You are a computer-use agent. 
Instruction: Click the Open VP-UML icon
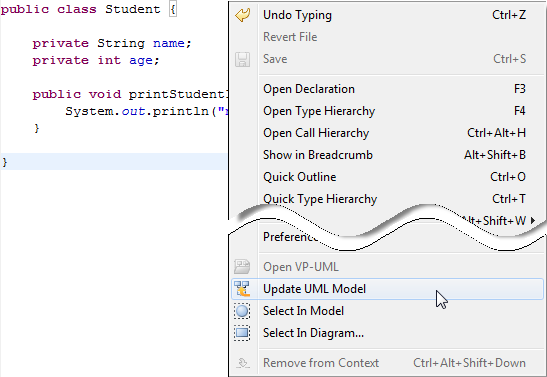(x=242, y=267)
